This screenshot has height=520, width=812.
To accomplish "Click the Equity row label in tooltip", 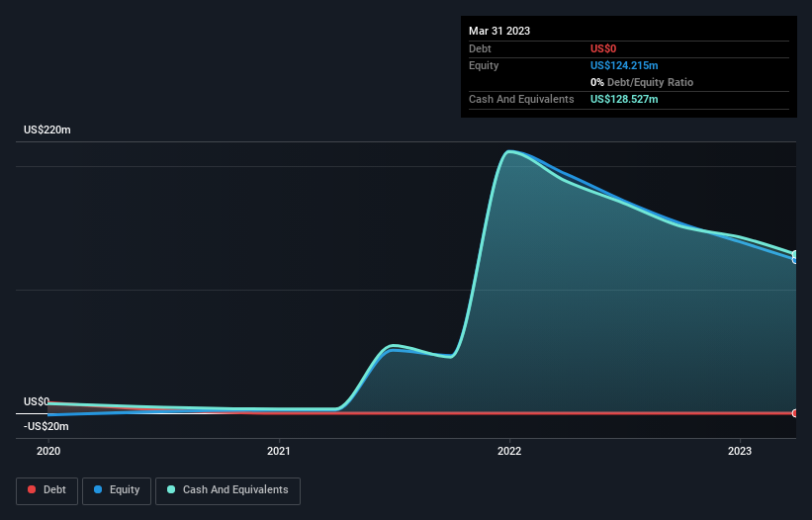I will (484, 65).
